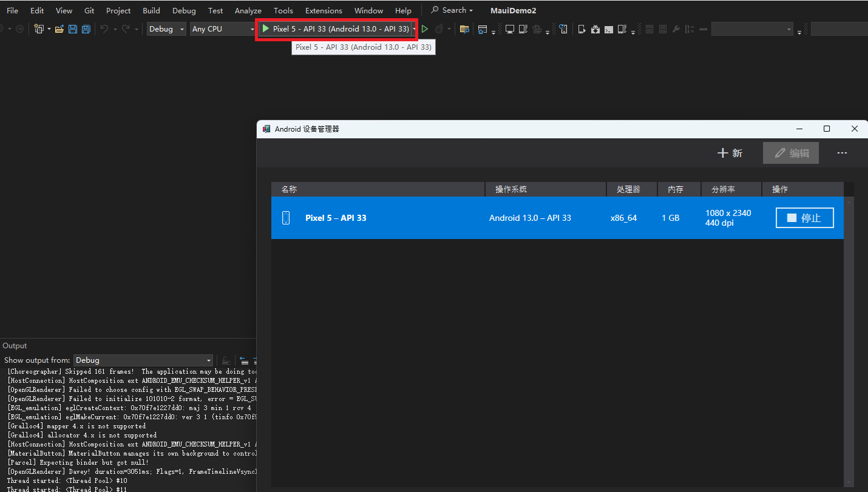The image size is (868, 492).
Task: Open the Test menu
Action: point(215,10)
